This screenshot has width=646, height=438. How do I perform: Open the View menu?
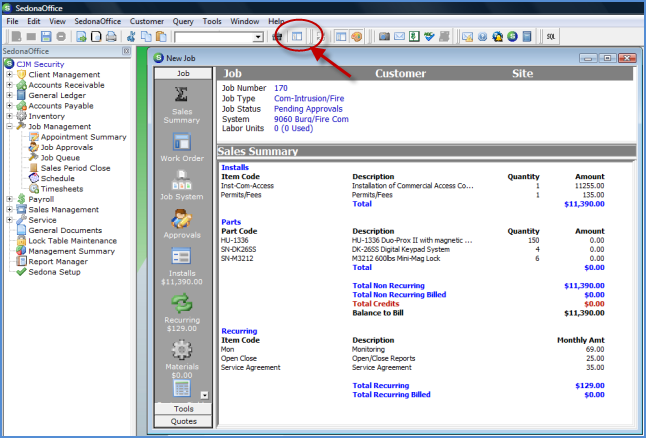(x=57, y=21)
